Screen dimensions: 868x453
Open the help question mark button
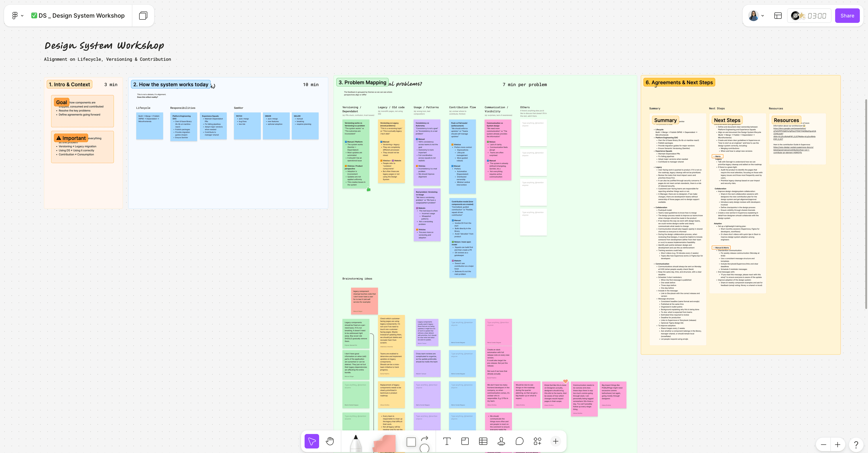pos(856,445)
